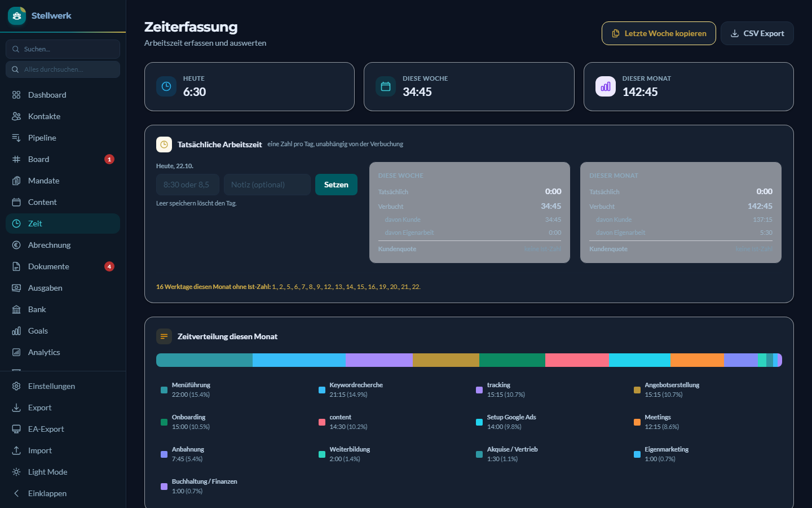Click the Menüführung legend color swatch

(x=164, y=390)
